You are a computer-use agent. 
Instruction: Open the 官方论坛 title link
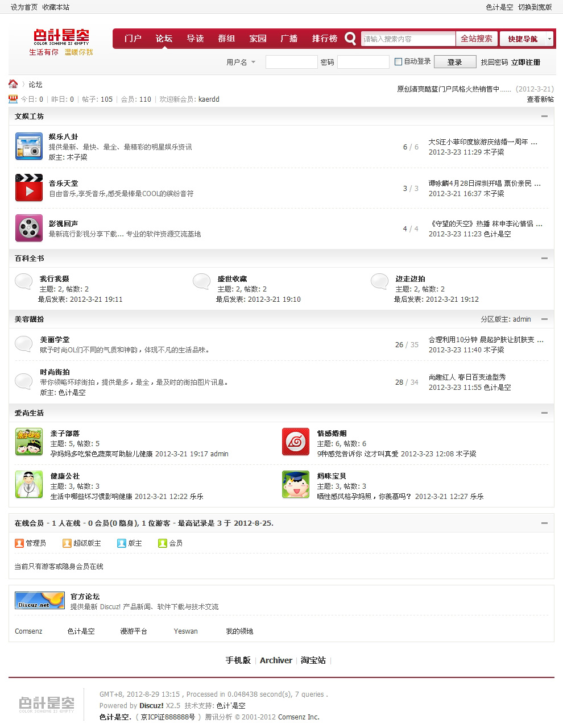pos(85,597)
